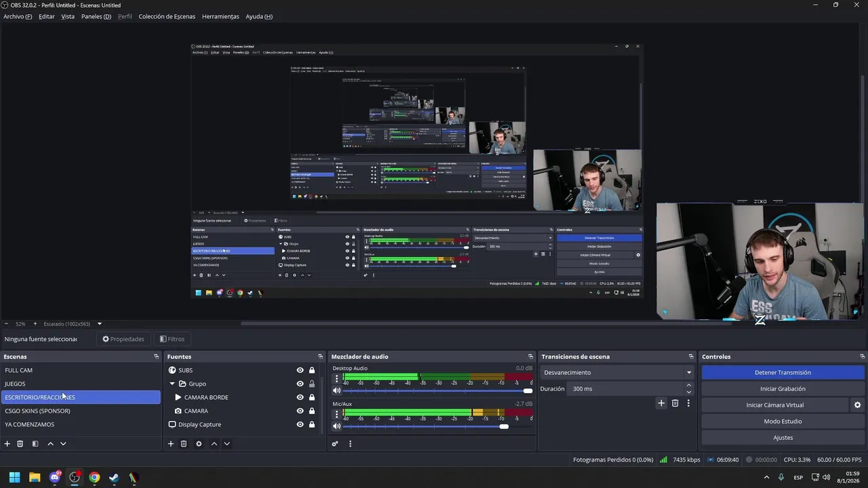Click the Duración 300 ms field
The height and width of the screenshot is (488, 868).
[x=626, y=389]
